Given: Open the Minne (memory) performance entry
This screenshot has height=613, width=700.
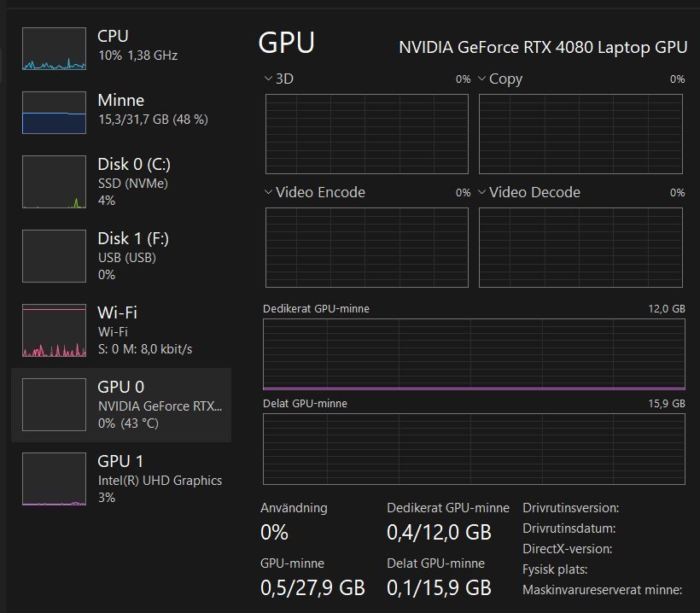Looking at the screenshot, I should [121, 109].
